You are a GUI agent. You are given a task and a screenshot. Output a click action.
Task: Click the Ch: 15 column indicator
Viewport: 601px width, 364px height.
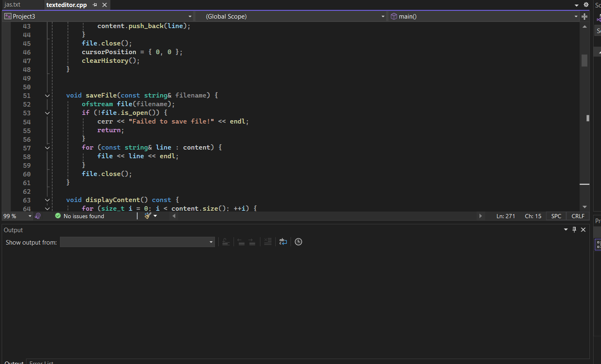coord(533,216)
